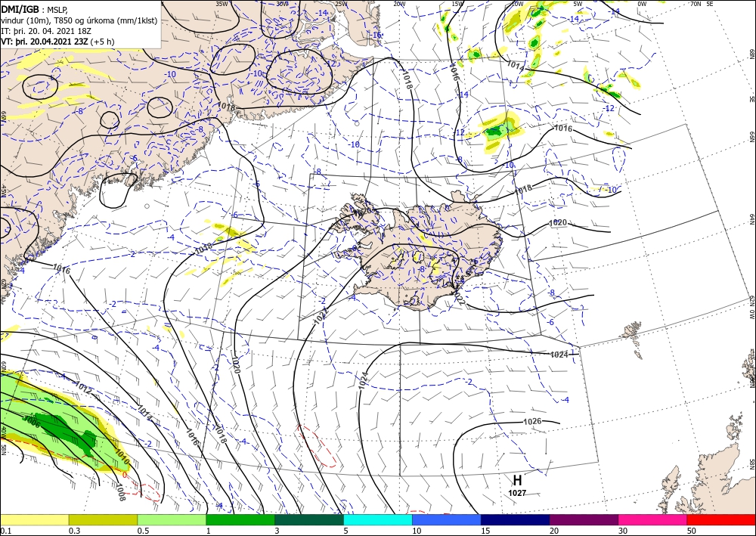
Task: Click the -16 temperature contour label
Action: tap(376, 36)
